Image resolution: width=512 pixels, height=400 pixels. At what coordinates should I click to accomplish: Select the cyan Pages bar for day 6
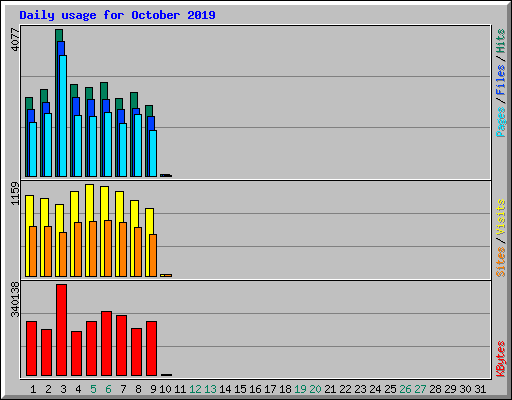pyautogui.click(x=108, y=144)
